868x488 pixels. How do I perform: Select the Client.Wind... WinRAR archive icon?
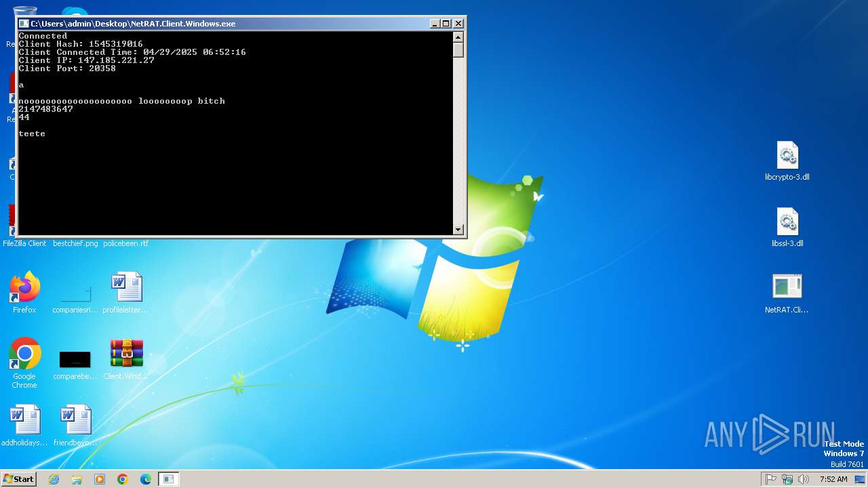(x=126, y=359)
